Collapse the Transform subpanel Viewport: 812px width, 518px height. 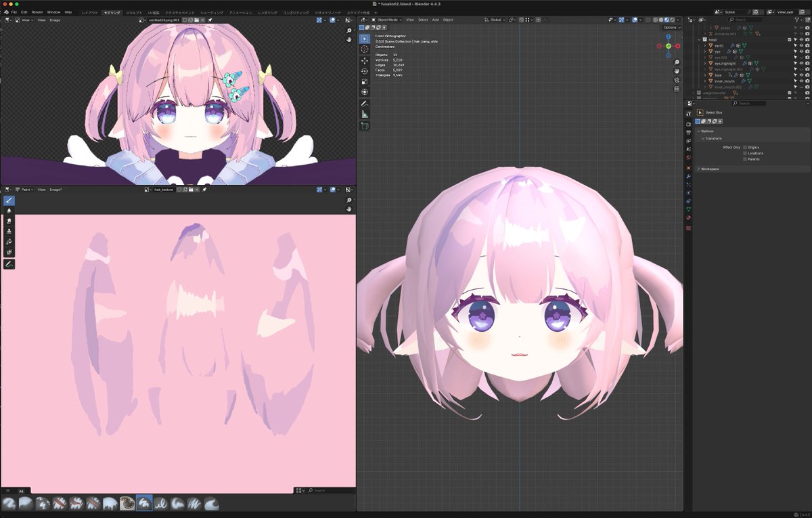pyautogui.click(x=702, y=138)
